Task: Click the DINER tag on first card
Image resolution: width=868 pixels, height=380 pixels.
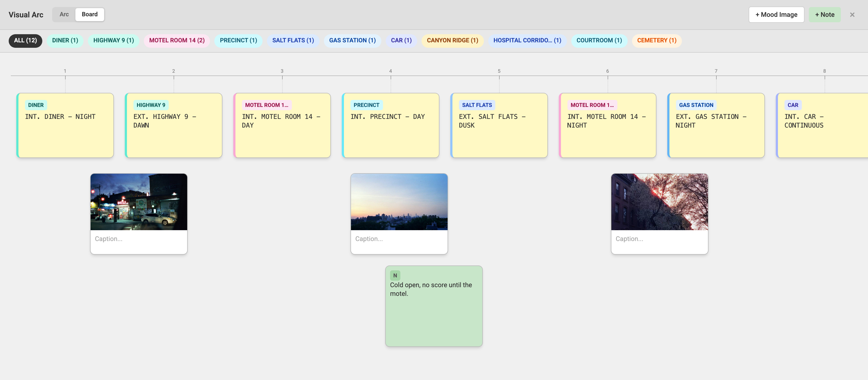Action: pyautogui.click(x=36, y=105)
